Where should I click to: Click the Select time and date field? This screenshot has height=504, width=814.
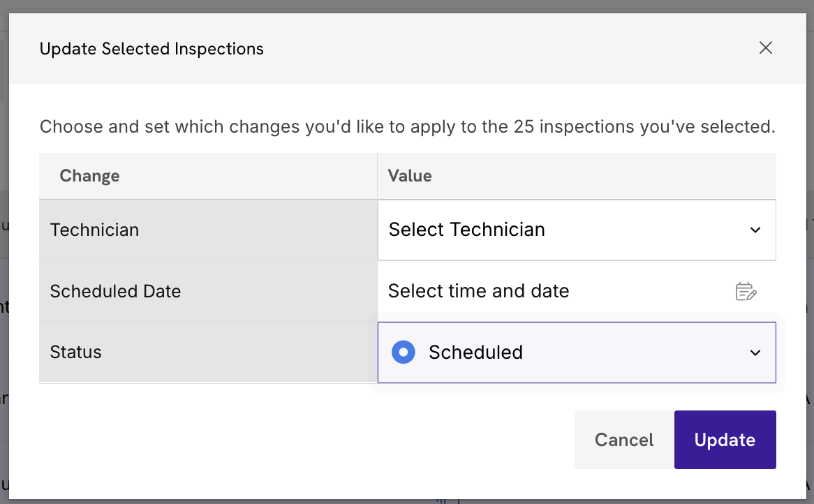pyautogui.click(x=479, y=291)
